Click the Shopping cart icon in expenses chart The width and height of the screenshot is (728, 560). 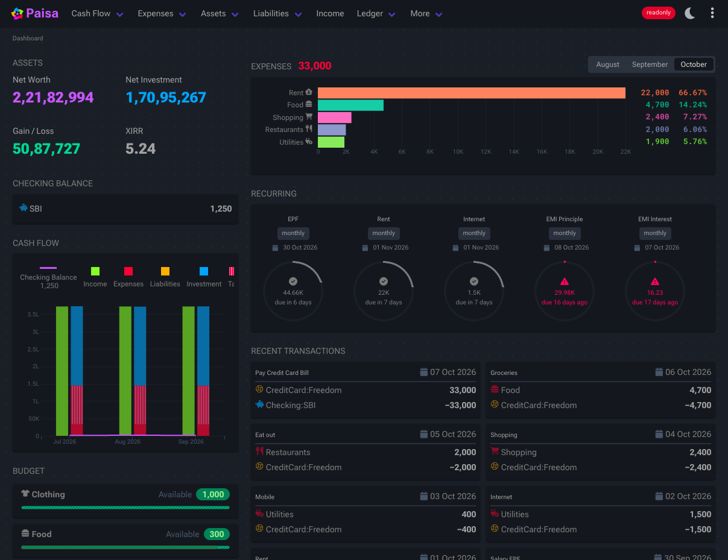(309, 117)
